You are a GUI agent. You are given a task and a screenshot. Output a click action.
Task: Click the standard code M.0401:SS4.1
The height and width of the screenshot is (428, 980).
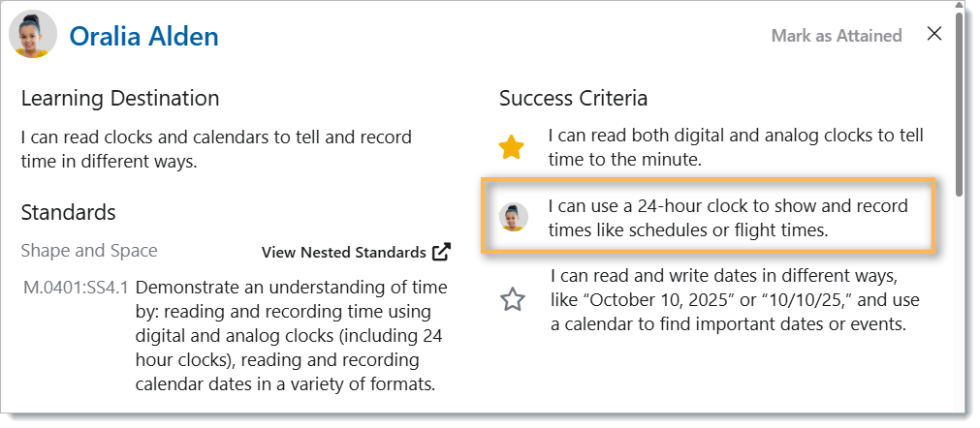point(76,288)
